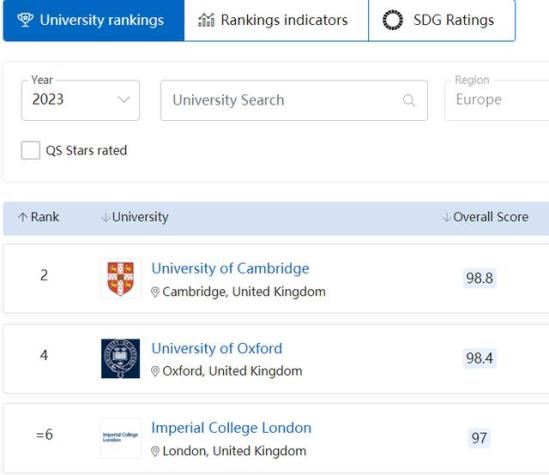Open the Imperial College London link

(231, 428)
